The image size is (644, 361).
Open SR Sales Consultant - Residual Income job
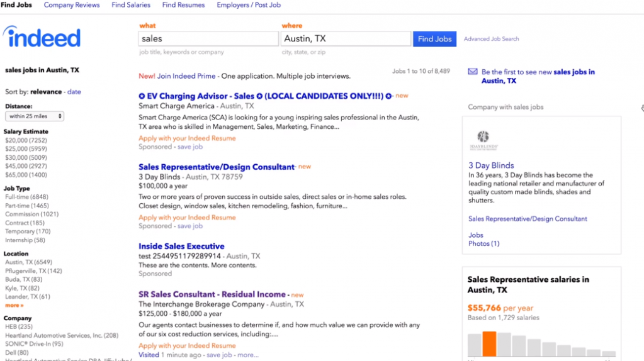212,294
